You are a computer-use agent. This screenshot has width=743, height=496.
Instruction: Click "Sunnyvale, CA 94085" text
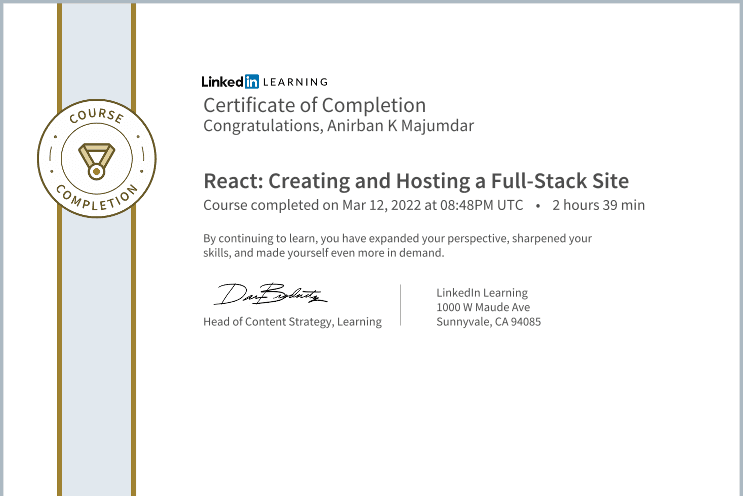489,322
